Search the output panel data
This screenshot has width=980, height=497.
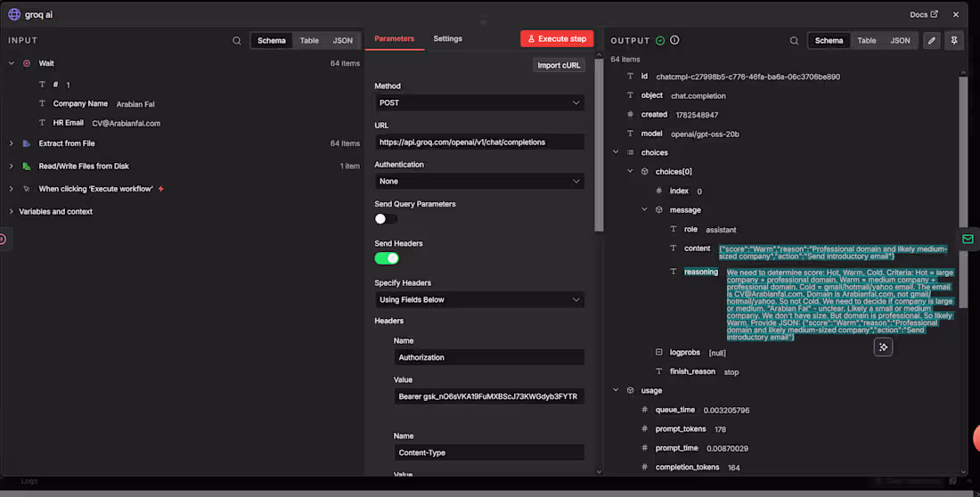point(794,41)
